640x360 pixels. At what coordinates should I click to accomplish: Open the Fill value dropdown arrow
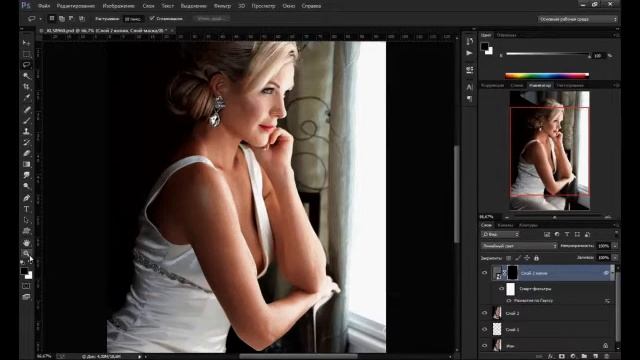tap(615, 258)
